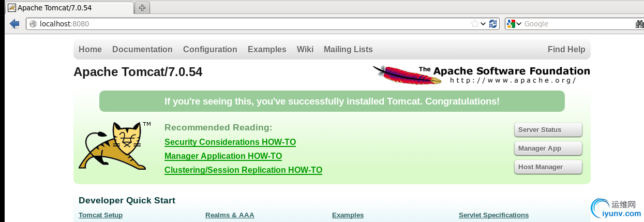
Task: Open Documentation in the navigation bar
Action: pos(142,50)
